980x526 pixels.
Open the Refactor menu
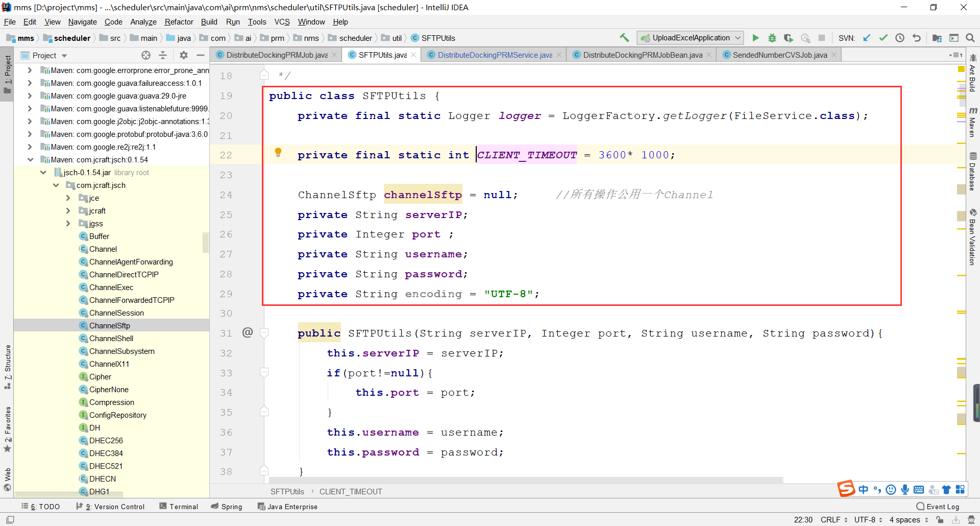point(179,22)
